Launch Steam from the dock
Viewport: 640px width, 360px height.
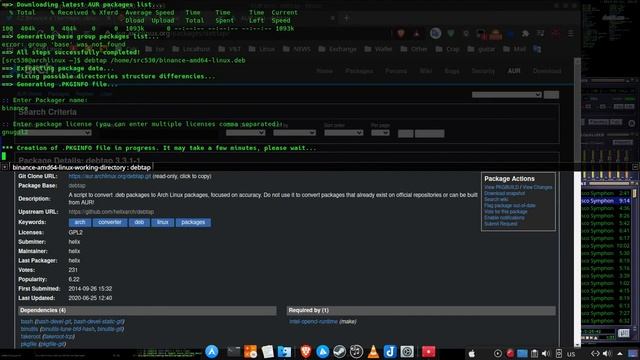pos(339,351)
